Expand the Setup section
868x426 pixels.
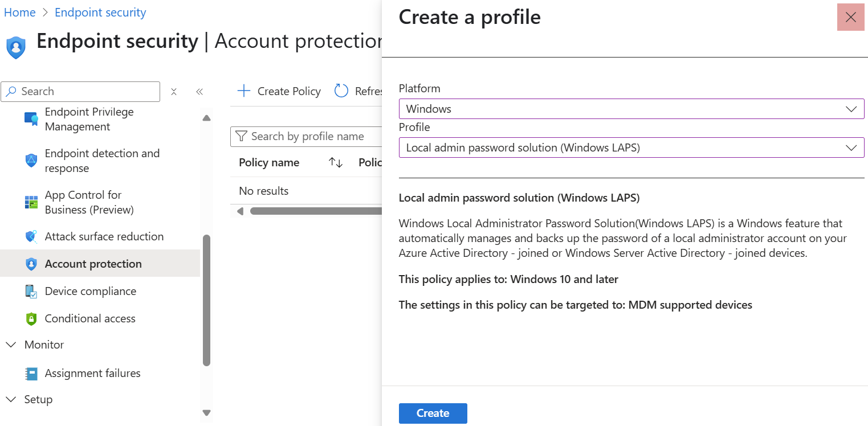tap(11, 399)
